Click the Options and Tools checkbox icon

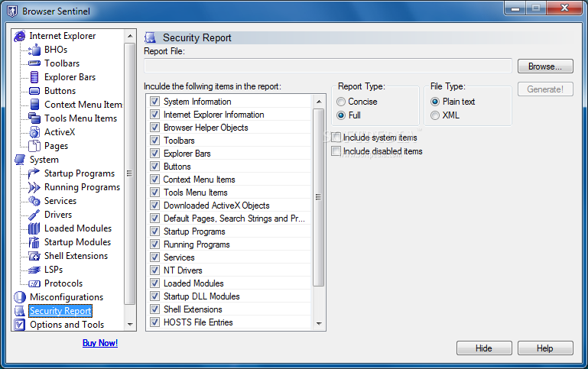coord(20,325)
